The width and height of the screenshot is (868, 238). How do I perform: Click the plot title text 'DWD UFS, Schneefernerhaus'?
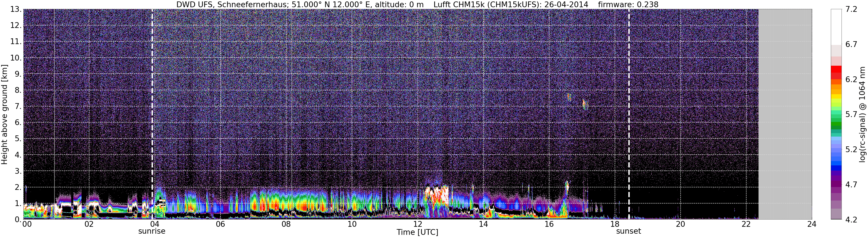click(x=232, y=4)
